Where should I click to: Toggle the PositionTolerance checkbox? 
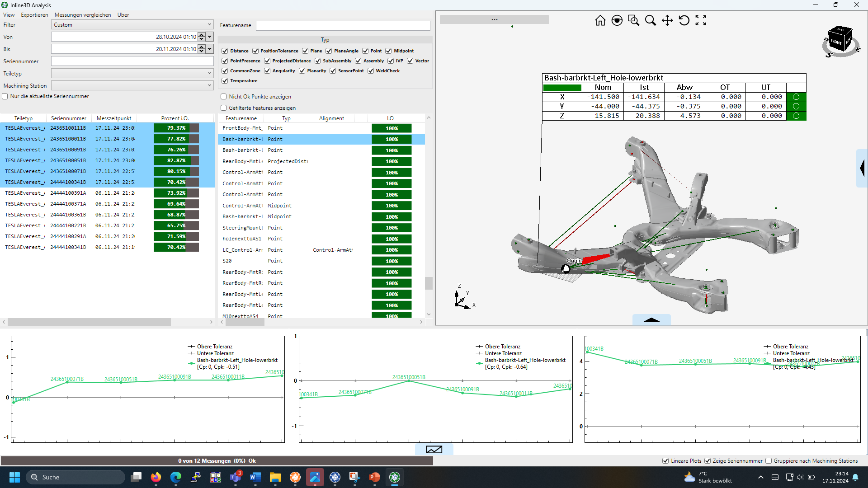pyautogui.click(x=255, y=51)
